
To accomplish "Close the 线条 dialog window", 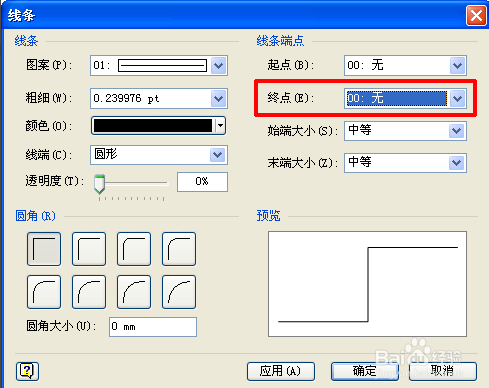I will coord(476,15).
